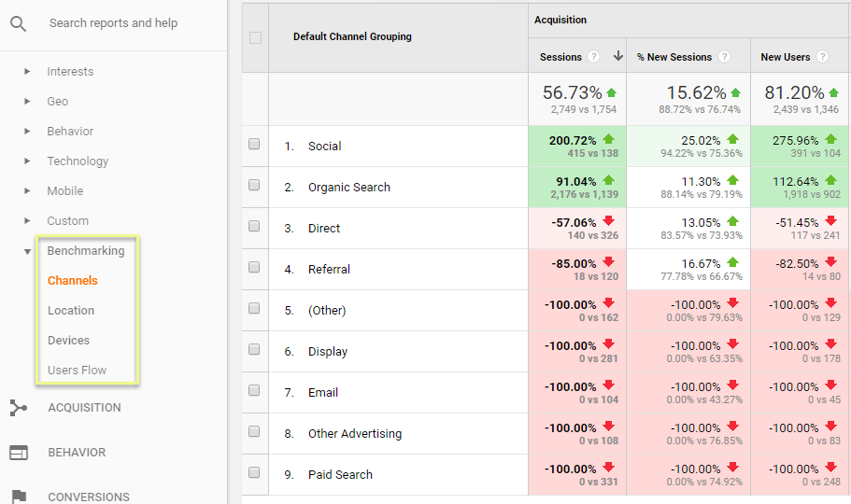
Task: Select the Geo menu label
Action: tap(58, 102)
